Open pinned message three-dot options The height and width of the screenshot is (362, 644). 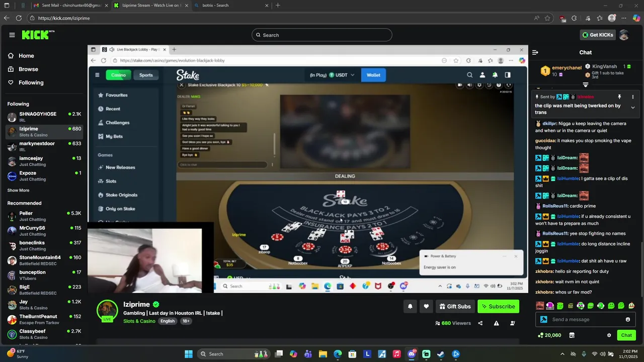click(x=633, y=97)
